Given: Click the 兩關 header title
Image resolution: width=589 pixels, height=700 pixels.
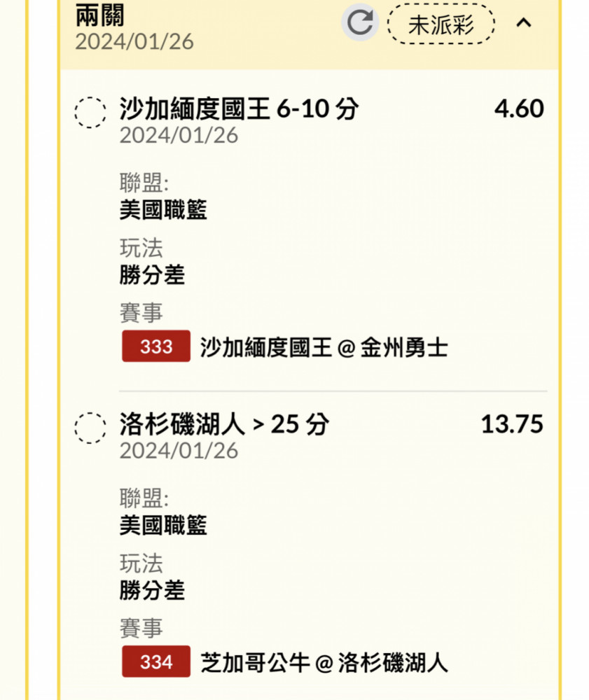Looking at the screenshot, I should click(99, 15).
